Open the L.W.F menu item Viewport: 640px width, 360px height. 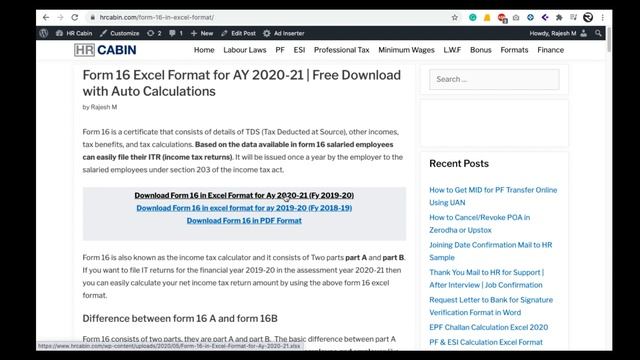pos(452,50)
